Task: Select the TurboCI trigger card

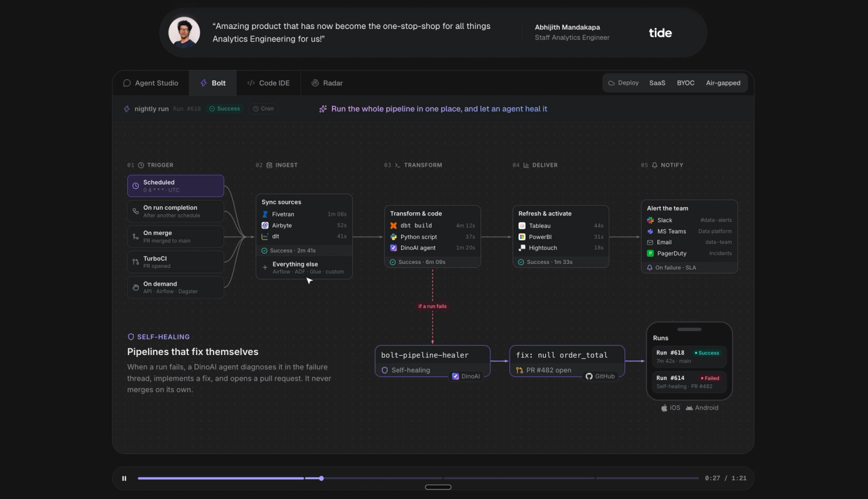Action: (x=176, y=261)
